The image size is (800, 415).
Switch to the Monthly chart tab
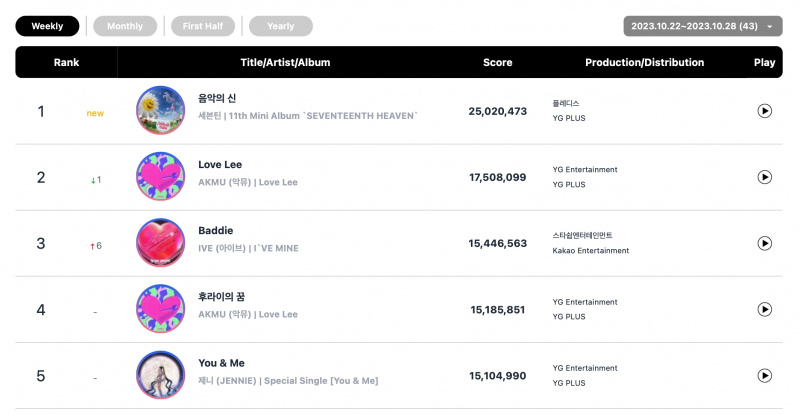coord(125,26)
